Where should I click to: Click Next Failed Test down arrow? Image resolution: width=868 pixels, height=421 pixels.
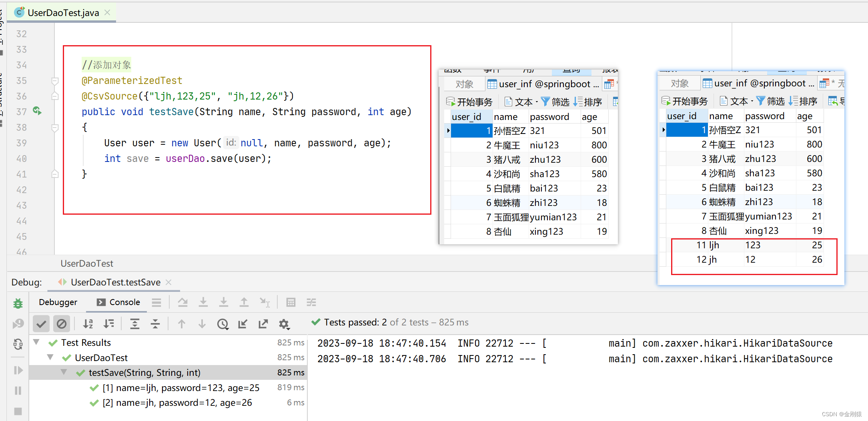[x=202, y=324]
